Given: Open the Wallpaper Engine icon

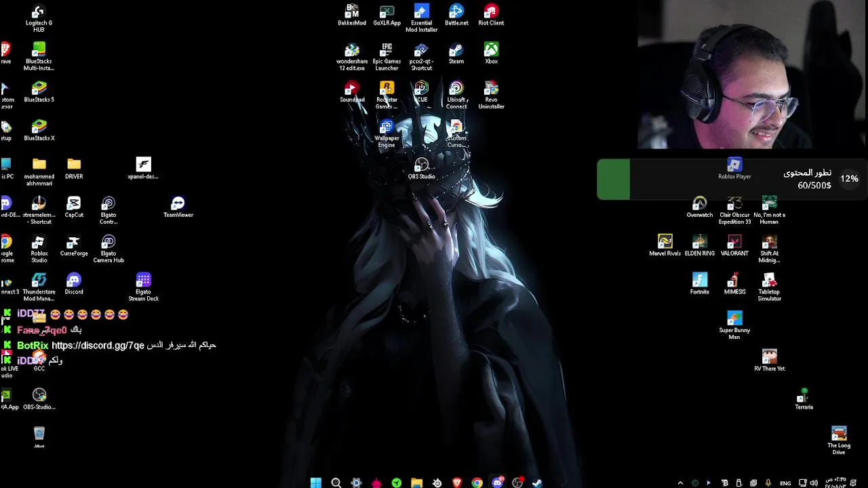Looking at the screenshot, I should [387, 134].
